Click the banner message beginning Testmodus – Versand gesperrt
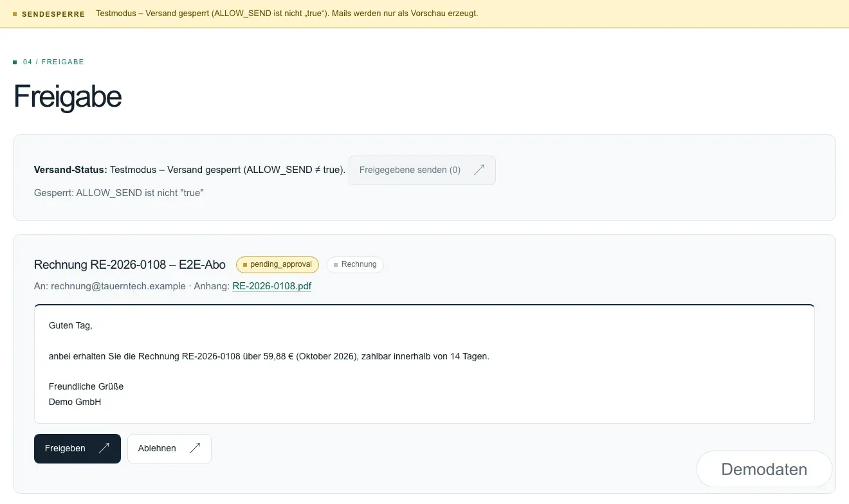The height and width of the screenshot is (504, 849). pos(287,14)
